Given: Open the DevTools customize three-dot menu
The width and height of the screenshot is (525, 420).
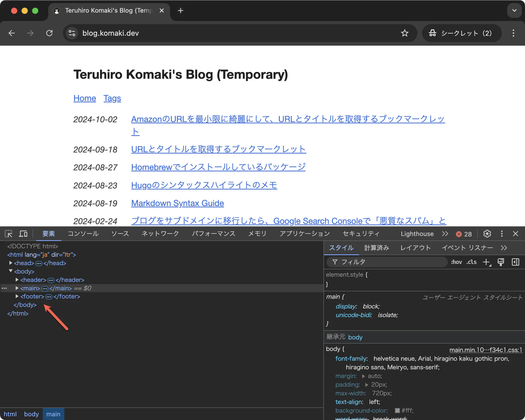Looking at the screenshot, I should [502, 234].
